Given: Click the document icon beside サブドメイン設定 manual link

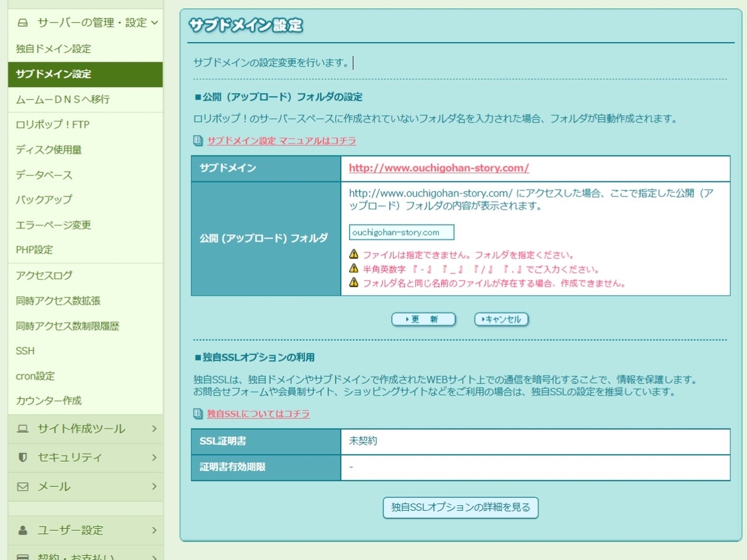Looking at the screenshot, I should pyautogui.click(x=197, y=141).
